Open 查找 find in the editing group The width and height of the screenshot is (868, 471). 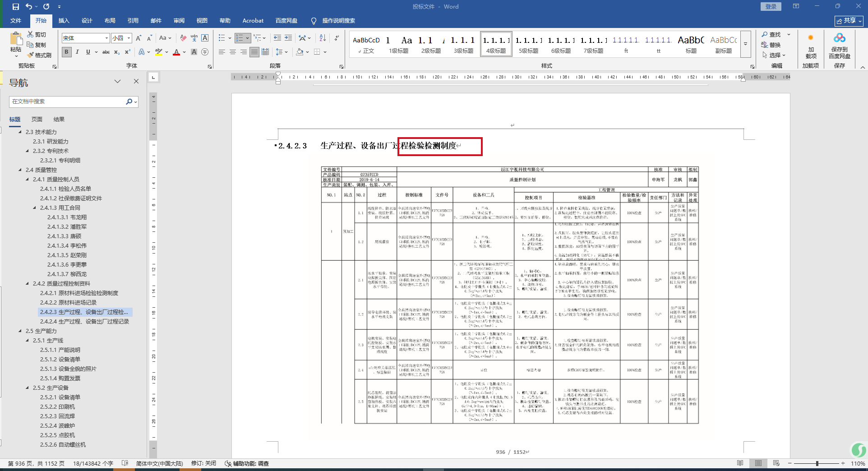point(771,35)
